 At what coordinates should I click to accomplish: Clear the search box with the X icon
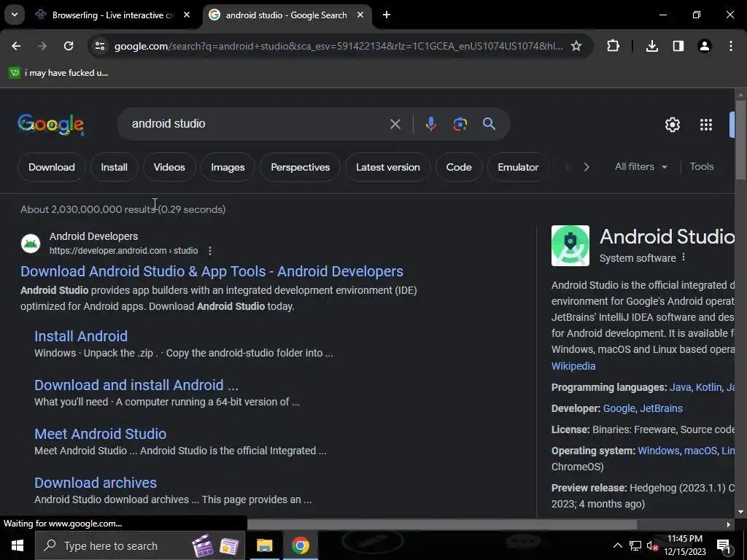click(395, 124)
